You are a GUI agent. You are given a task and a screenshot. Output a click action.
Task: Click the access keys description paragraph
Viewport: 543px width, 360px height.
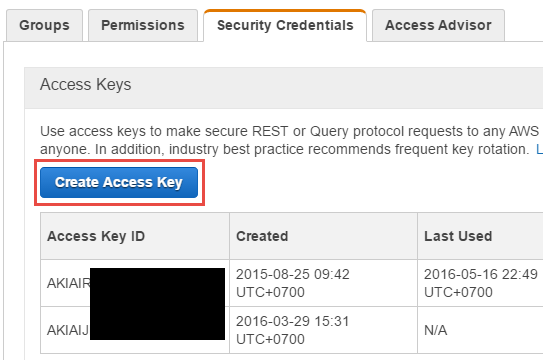[x=291, y=140]
